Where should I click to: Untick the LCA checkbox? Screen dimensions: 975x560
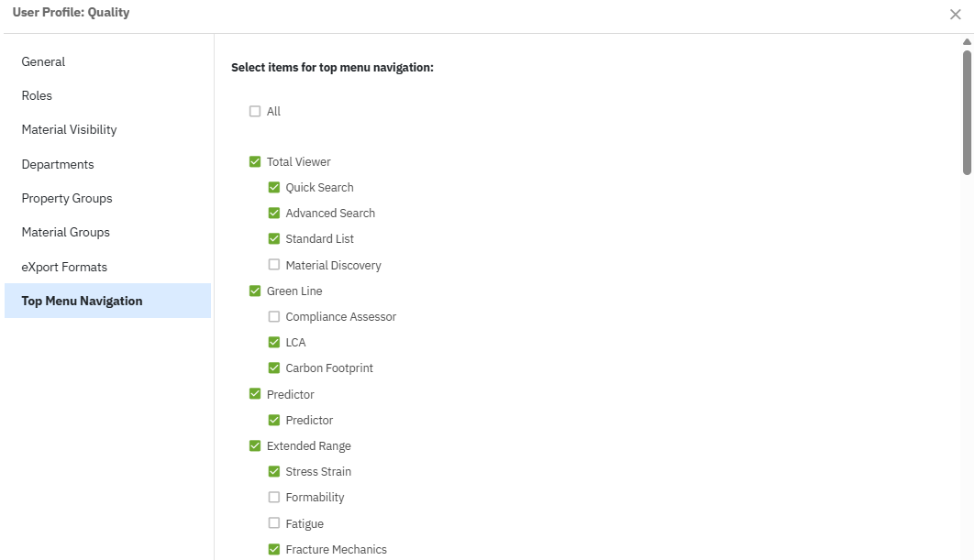(x=274, y=343)
